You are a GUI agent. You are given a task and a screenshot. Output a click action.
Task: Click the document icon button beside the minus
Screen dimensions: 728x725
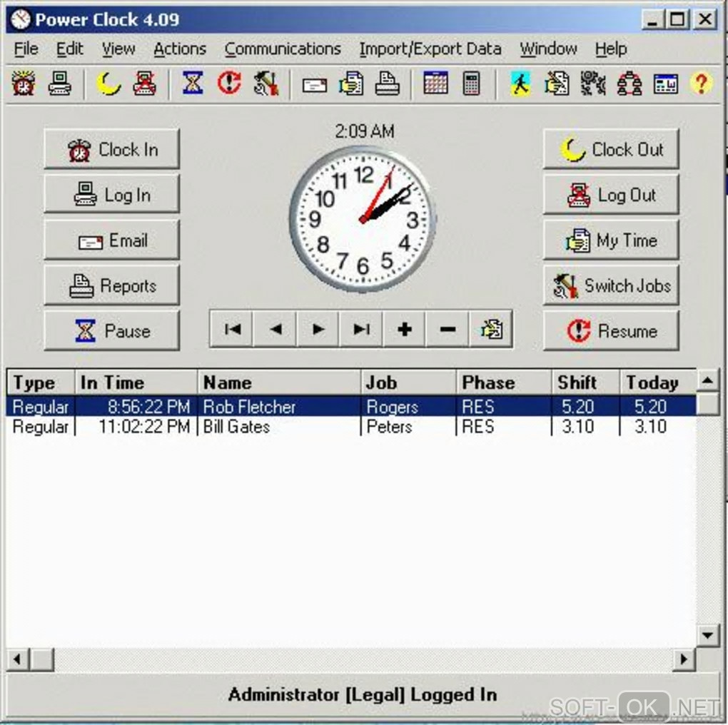(x=491, y=329)
